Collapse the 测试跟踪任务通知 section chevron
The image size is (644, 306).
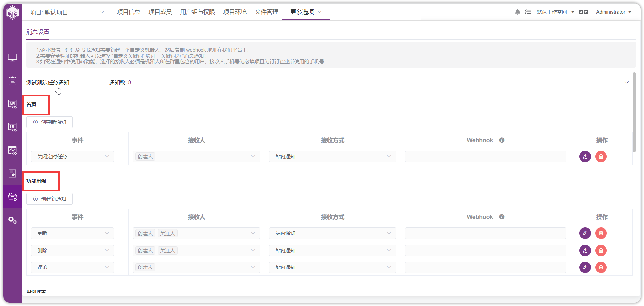pyautogui.click(x=627, y=82)
